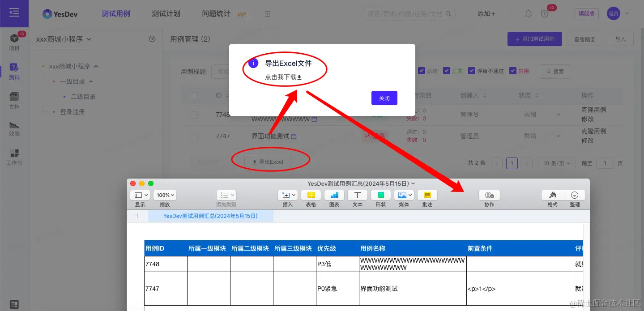Screen dimensions: 644x311
Task: Click the 旗舰版 badge button
Action: [587, 14]
